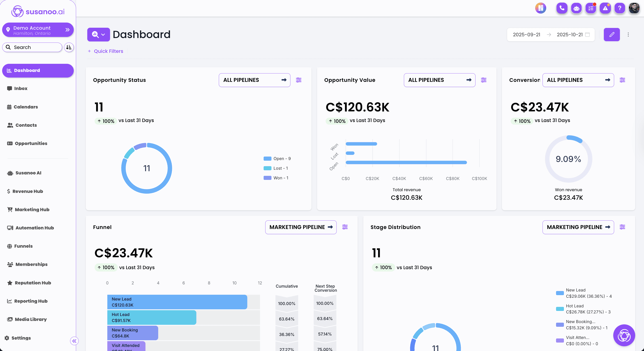Image resolution: width=644 pixels, height=351 pixels.
Task: Click the edit dashboard pencil button
Action: [x=612, y=34]
